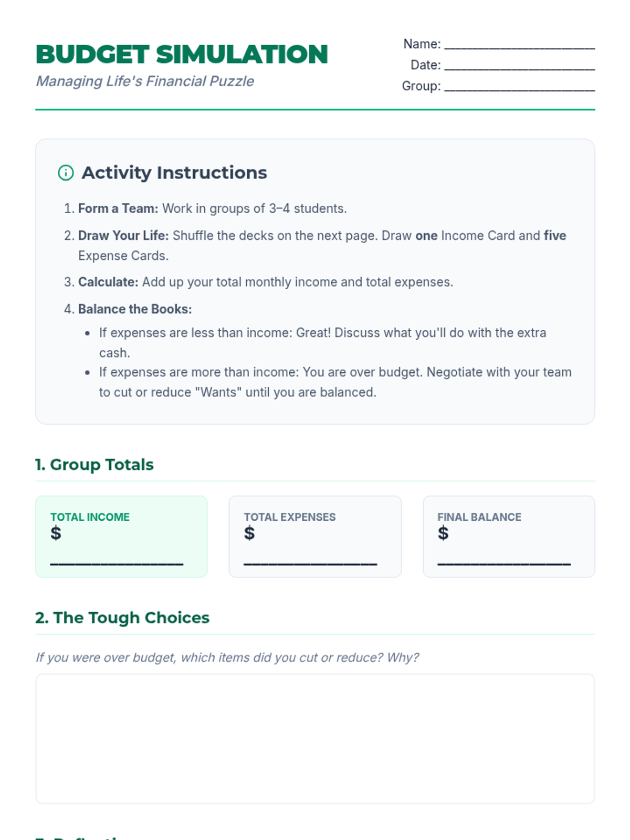
Task: Click the '2. The Tough Choices' heading
Action: 122,618
